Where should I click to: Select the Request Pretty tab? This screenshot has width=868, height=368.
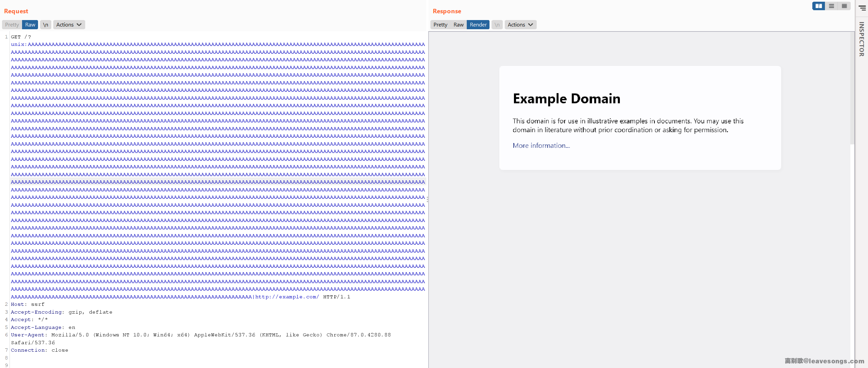click(x=12, y=24)
